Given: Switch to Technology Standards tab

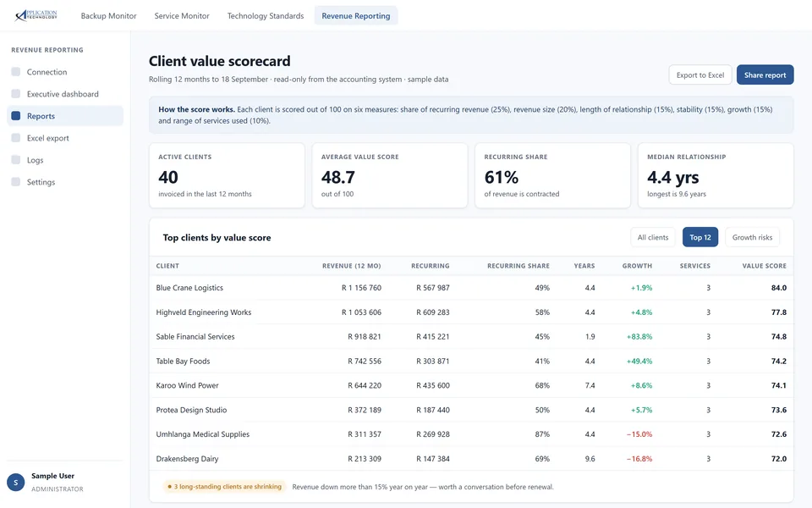Looking at the screenshot, I should click(x=265, y=15).
